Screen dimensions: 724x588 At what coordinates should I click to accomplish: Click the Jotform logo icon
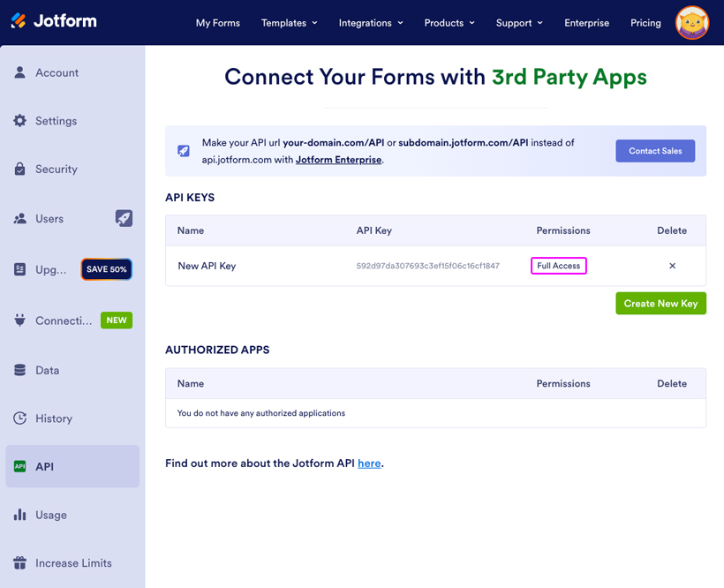[x=19, y=21]
